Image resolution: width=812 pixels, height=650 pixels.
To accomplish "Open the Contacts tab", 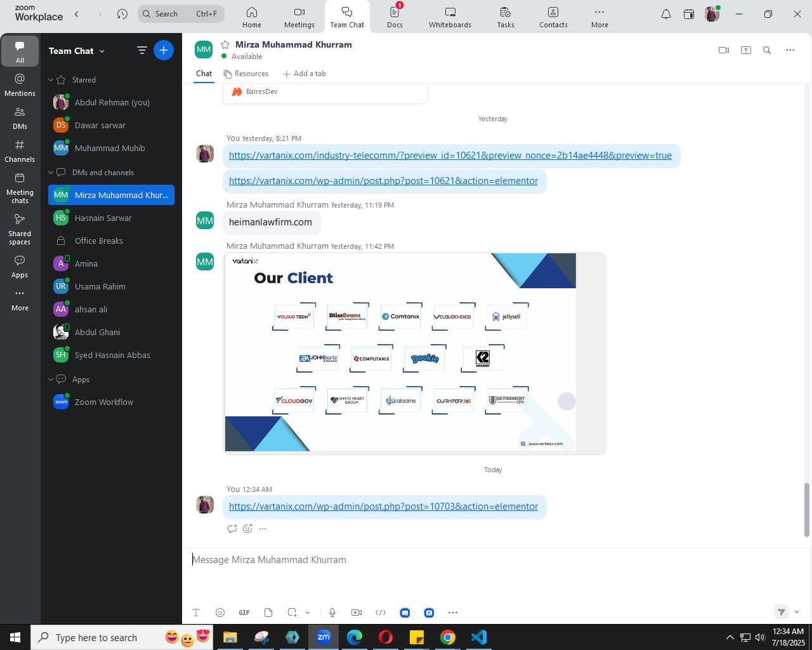I will 553,17.
